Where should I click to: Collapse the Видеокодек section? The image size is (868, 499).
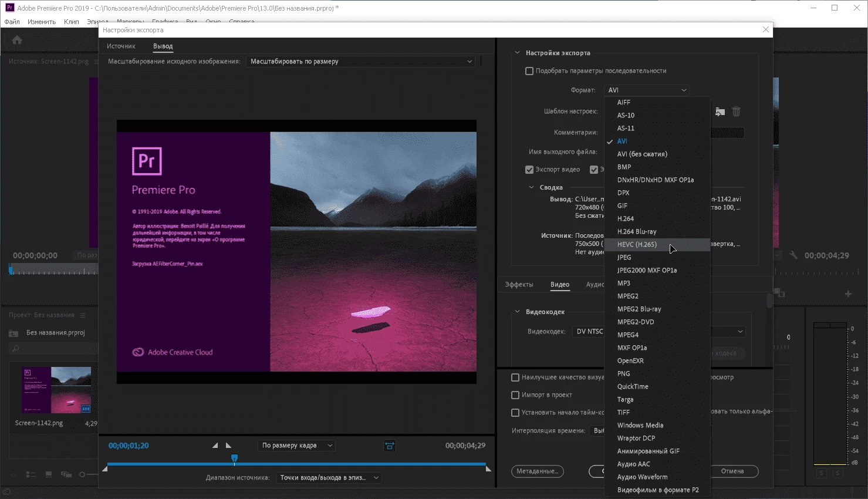pos(517,312)
